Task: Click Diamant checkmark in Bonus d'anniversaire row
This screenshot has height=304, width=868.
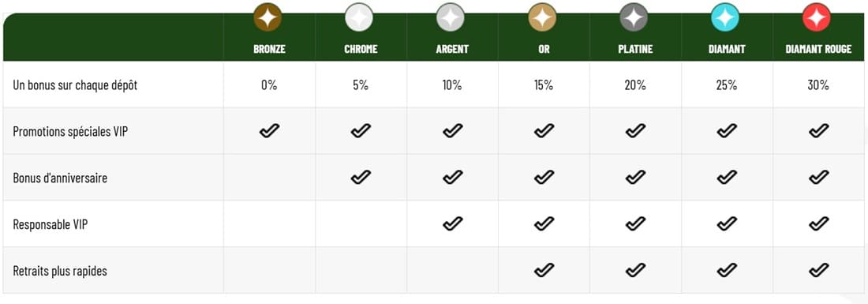Action: point(726,178)
